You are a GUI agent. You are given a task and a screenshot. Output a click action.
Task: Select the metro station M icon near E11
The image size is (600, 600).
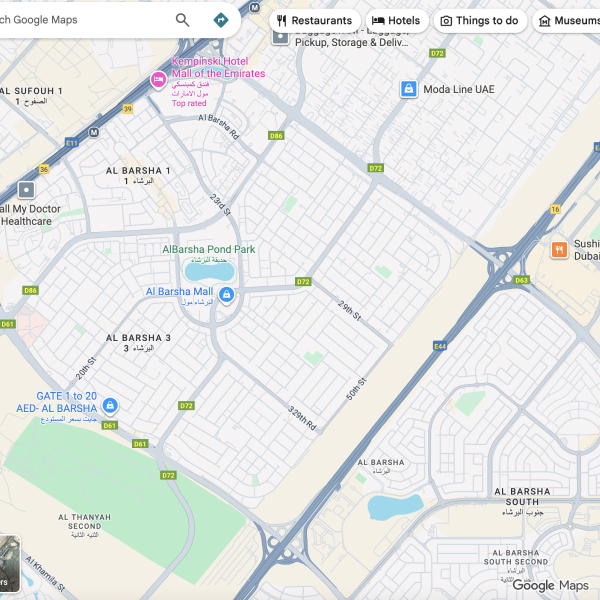94,132
